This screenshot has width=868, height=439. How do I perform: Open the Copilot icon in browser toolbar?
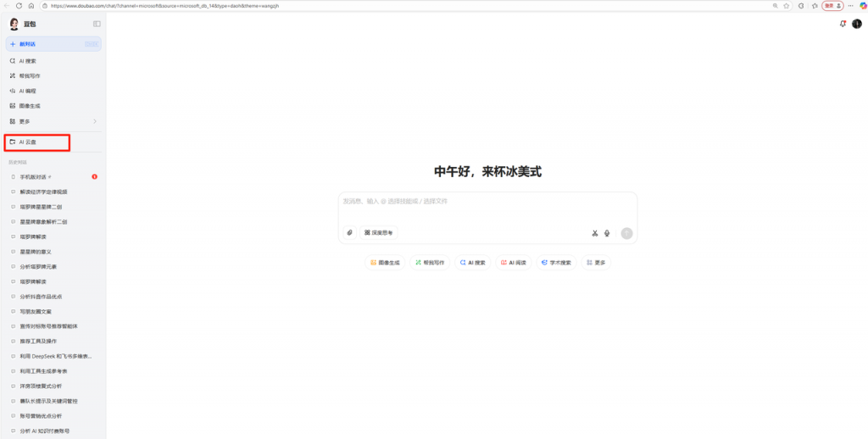pyautogui.click(x=863, y=6)
